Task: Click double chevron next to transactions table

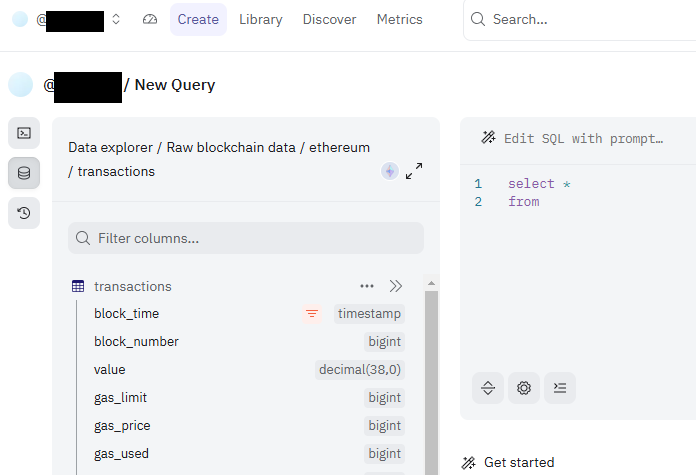Action: [x=396, y=286]
